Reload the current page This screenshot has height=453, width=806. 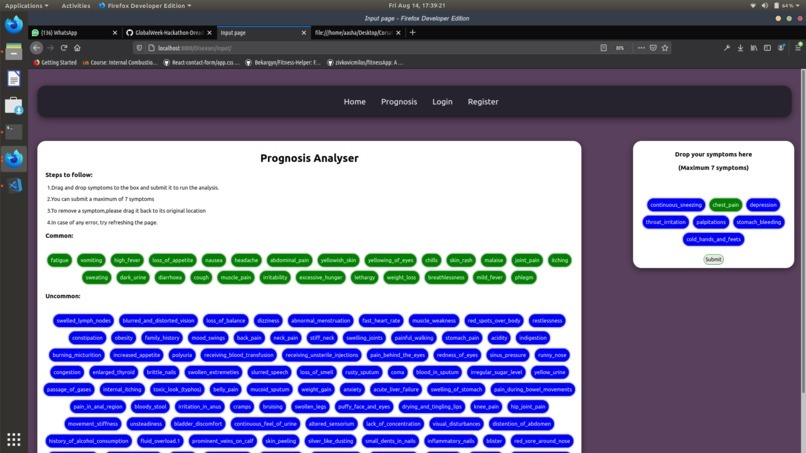(x=64, y=48)
